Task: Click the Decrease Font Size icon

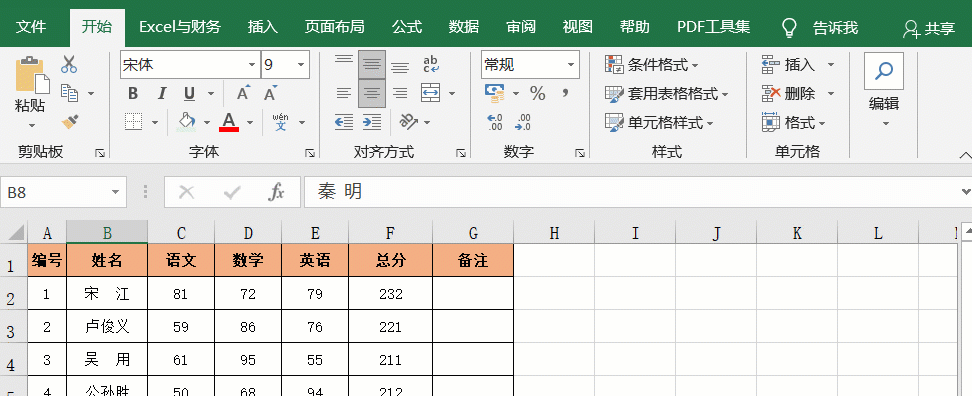Action: (x=270, y=94)
